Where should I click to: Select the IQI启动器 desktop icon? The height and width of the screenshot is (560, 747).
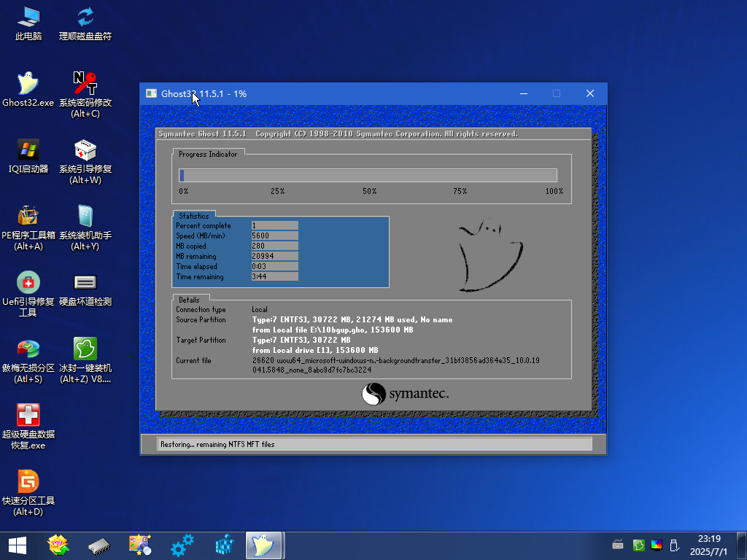pos(28,157)
